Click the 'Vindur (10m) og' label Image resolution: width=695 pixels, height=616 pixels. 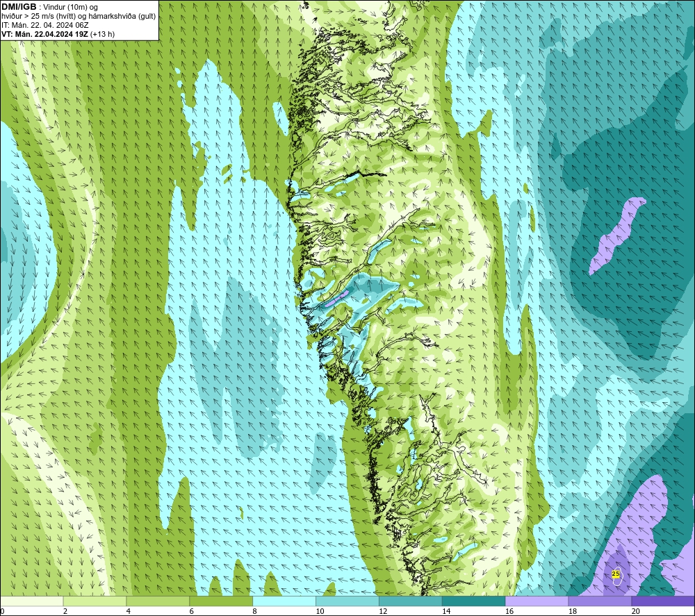(x=70, y=8)
